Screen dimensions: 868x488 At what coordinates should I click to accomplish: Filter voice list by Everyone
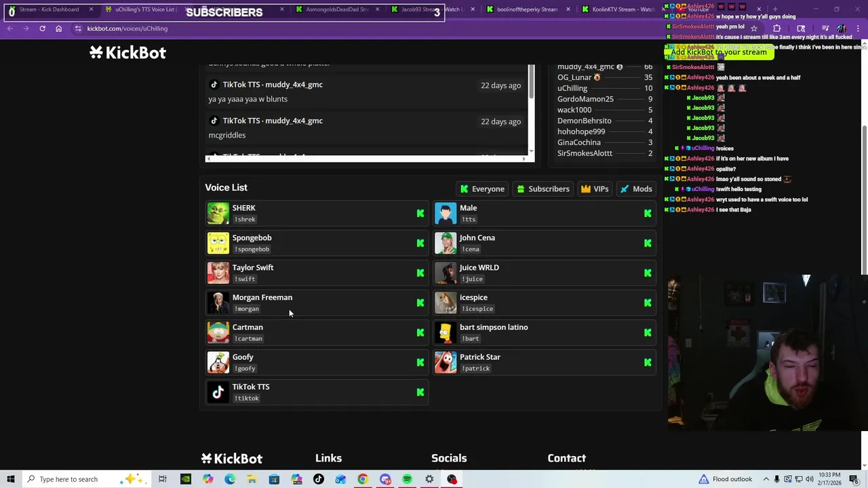[x=482, y=189]
